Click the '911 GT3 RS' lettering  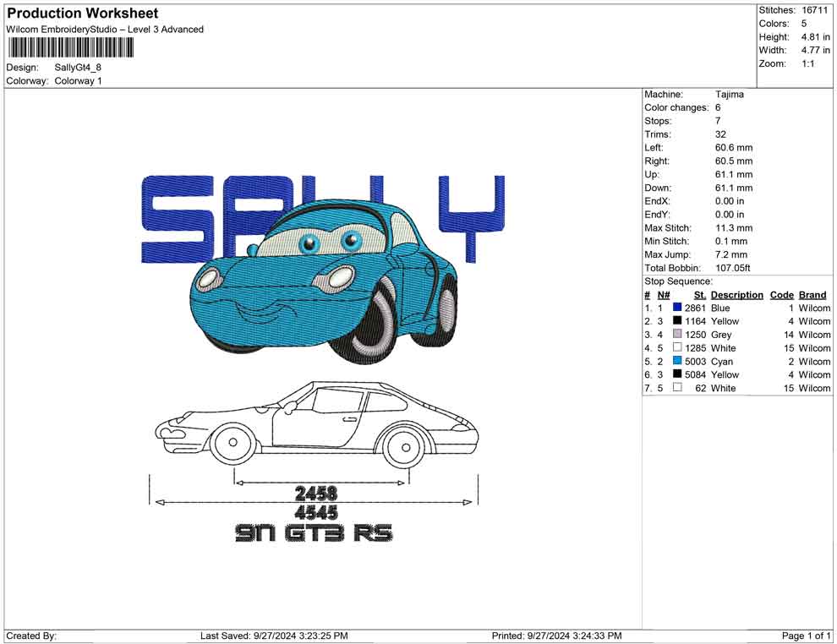point(315,533)
